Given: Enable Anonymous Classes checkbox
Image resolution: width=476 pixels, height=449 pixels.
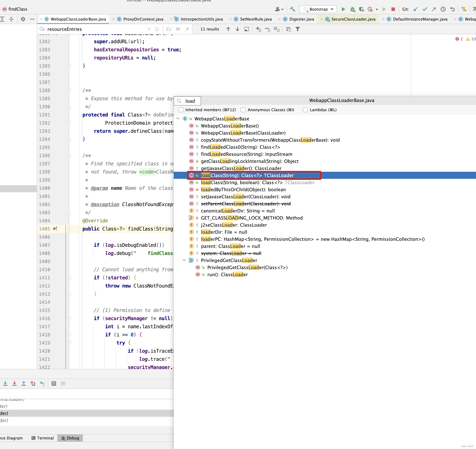Looking at the screenshot, I should click(243, 110).
